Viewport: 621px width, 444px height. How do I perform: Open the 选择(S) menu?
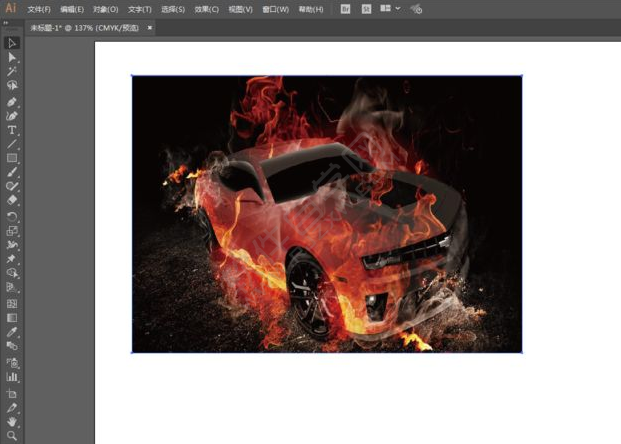point(173,9)
